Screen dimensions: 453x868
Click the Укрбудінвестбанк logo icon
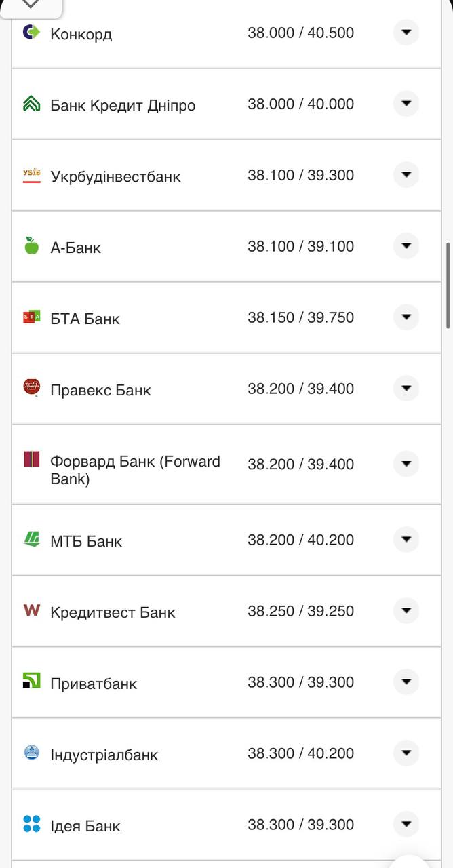32,176
